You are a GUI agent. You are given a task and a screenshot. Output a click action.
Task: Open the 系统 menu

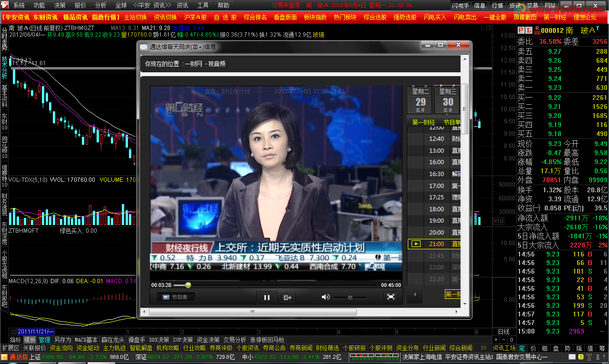click(x=19, y=5)
